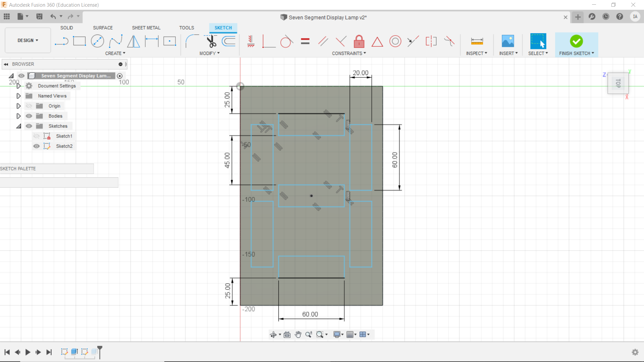
Task: Open the Design workspace dropdown
Action: click(28, 40)
